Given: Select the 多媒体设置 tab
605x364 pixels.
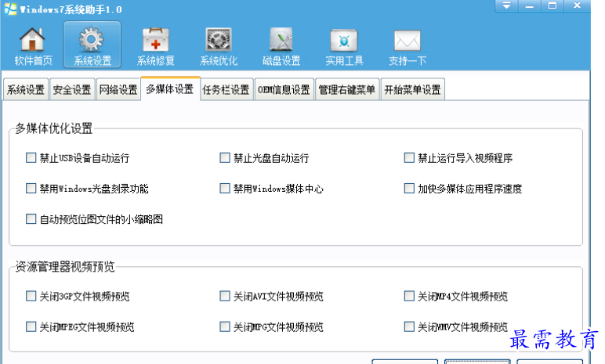Looking at the screenshot, I should click(x=170, y=88).
